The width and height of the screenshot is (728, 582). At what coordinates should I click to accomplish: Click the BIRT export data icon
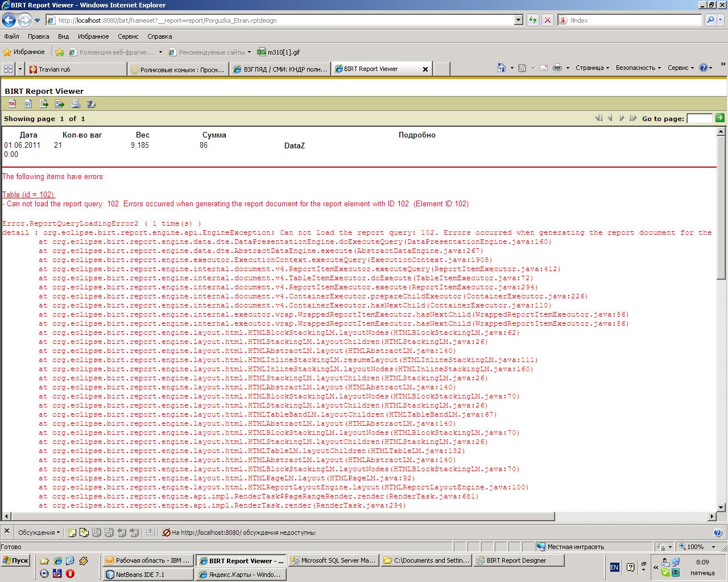click(x=44, y=103)
